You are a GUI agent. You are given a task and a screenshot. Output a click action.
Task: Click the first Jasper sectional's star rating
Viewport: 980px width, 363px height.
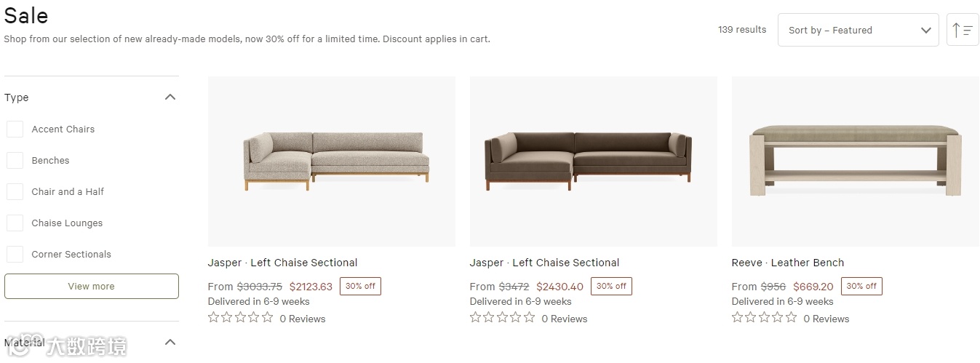240,318
